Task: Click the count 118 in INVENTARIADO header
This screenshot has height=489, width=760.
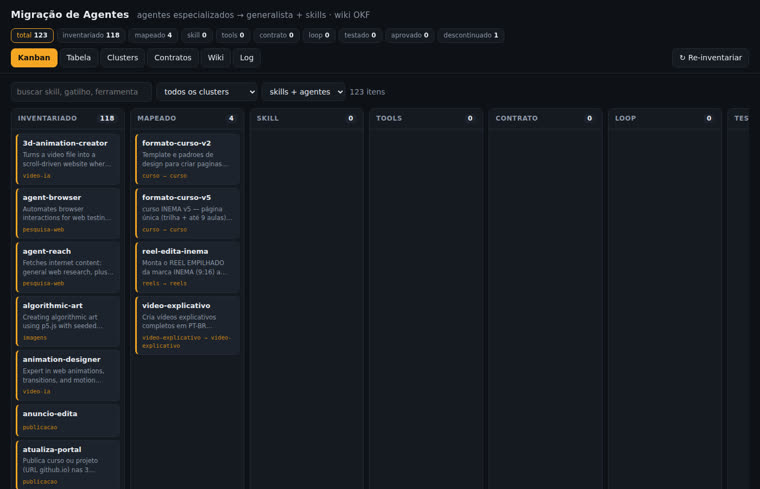Action: pyautogui.click(x=107, y=118)
